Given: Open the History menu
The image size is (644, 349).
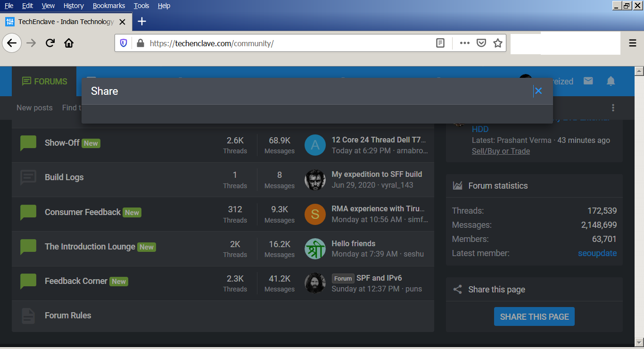Looking at the screenshot, I should click(x=73, y=6).
